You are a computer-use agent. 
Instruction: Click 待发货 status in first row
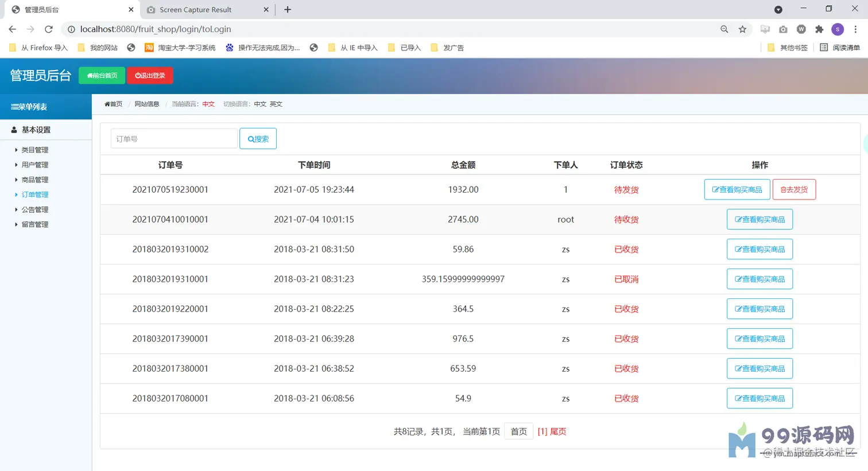tap(626, 189)
